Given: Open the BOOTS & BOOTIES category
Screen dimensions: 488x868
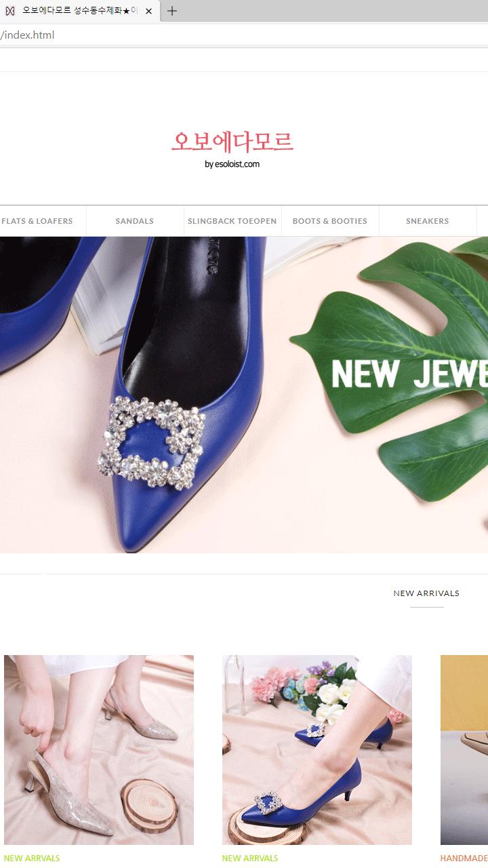Looking at the screenshot, I should (x=330, y=221).
